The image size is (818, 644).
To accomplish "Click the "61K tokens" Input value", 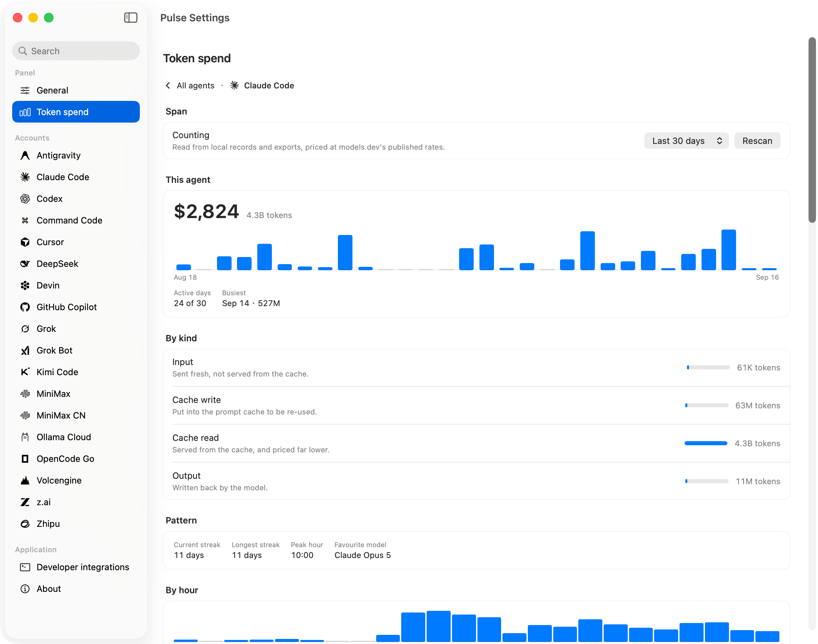I will click(758, 368).
